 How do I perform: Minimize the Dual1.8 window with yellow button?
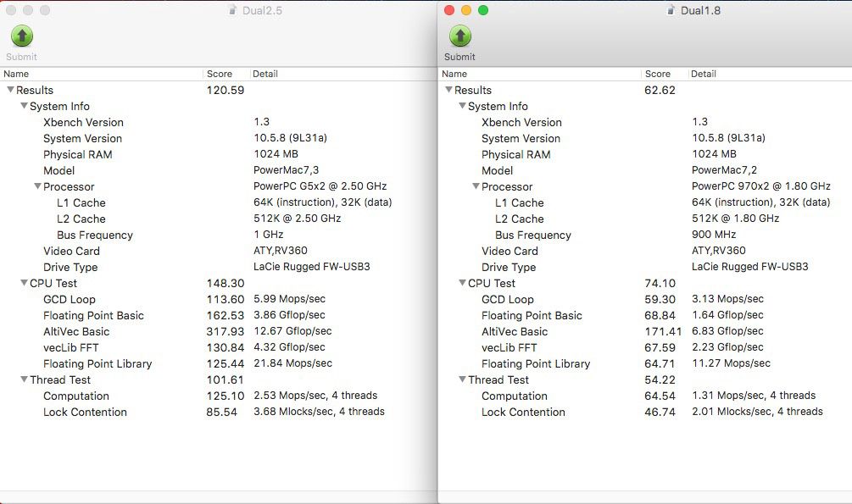466,10
